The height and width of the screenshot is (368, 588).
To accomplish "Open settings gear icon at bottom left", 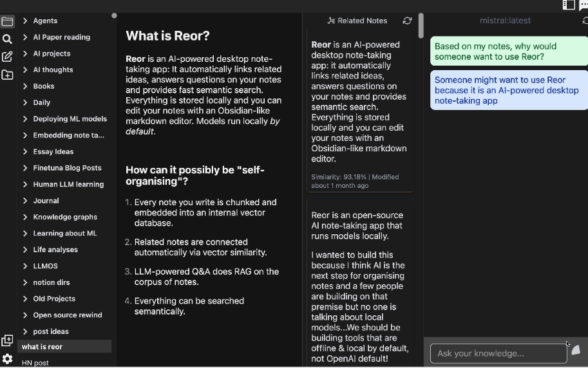I will tap(7, 359).
